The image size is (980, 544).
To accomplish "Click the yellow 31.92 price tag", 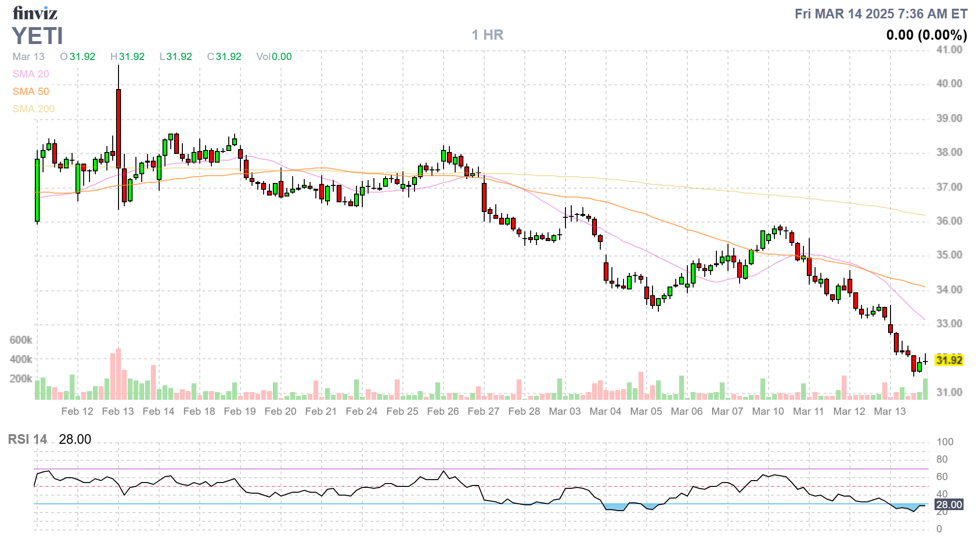I will click(x=949, y=360).
